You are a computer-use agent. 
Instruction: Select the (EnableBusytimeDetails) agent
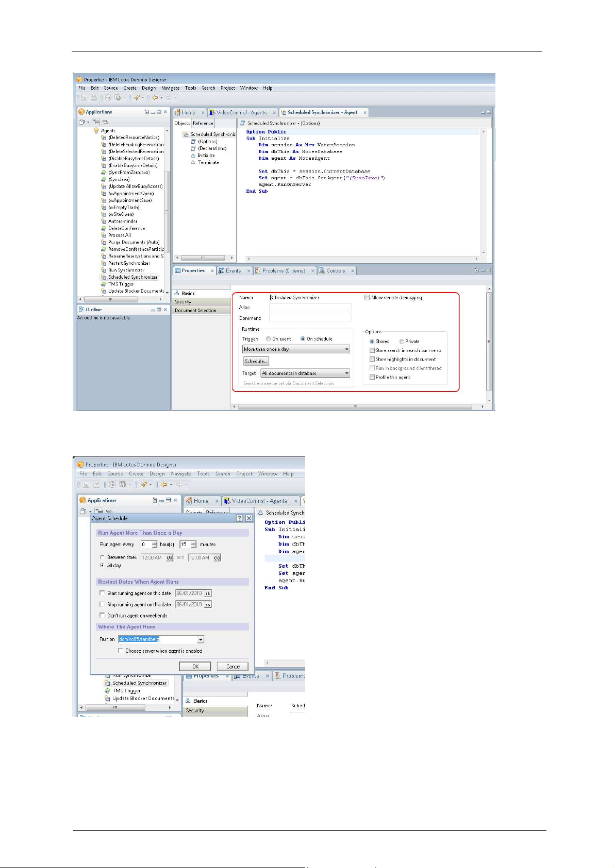pos(133,165)
